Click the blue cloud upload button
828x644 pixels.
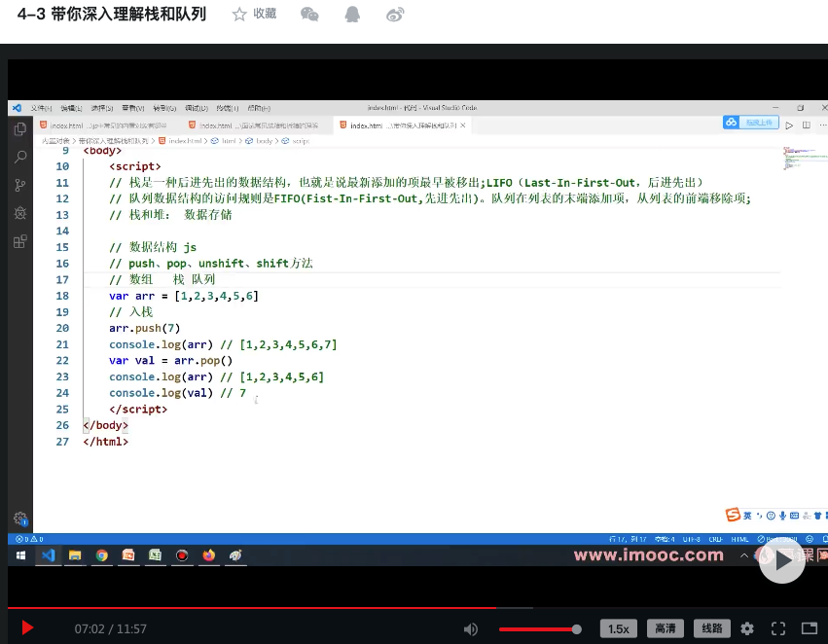pos(750,123)
